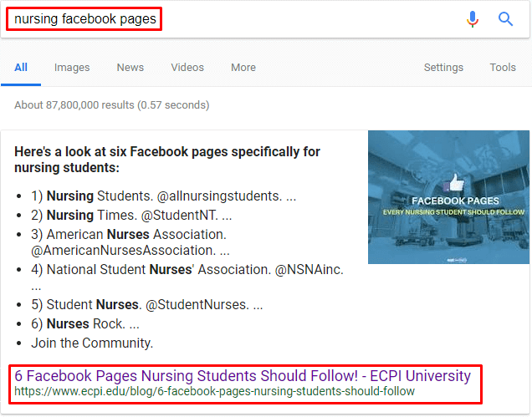
Task: Open the ECPI University result title link
Action: point(243,376)
